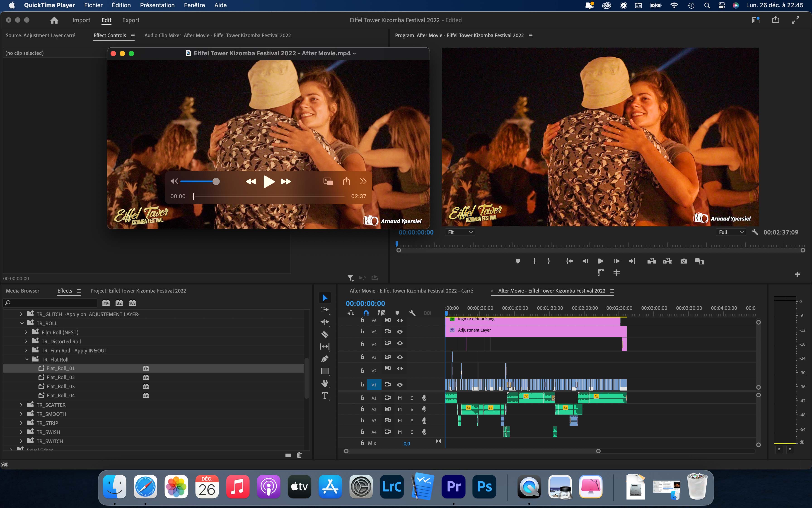Click Accelerated Effects filter icon
The width and height of the screenshot is (812, 508).
[106, 303]
